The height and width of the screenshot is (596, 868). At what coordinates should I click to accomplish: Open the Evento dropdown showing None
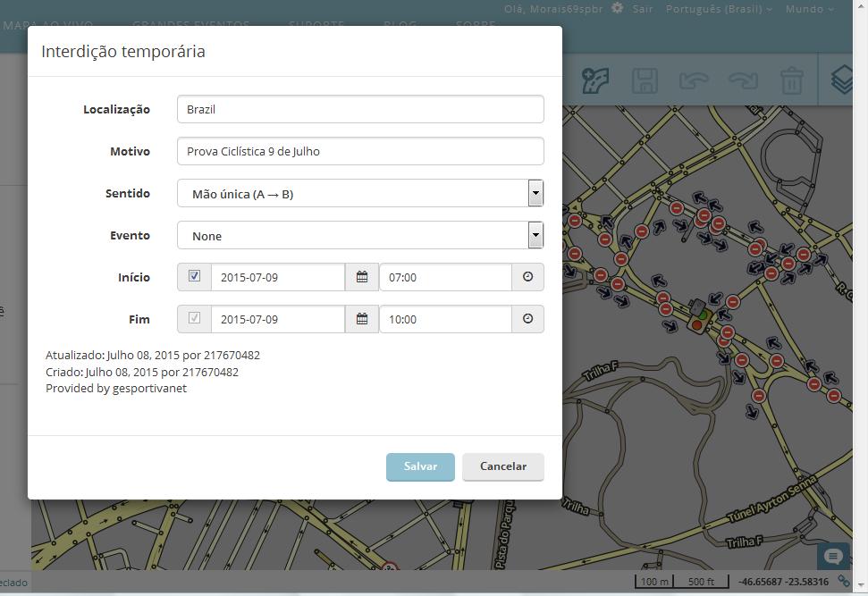point(535,235)
